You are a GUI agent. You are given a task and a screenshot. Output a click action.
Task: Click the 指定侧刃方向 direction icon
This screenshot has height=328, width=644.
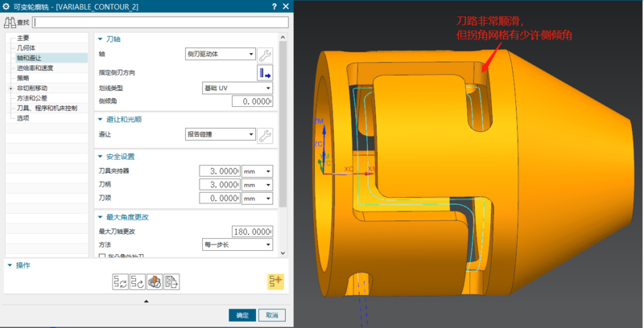pyautogui.click(x=265, y=73)
